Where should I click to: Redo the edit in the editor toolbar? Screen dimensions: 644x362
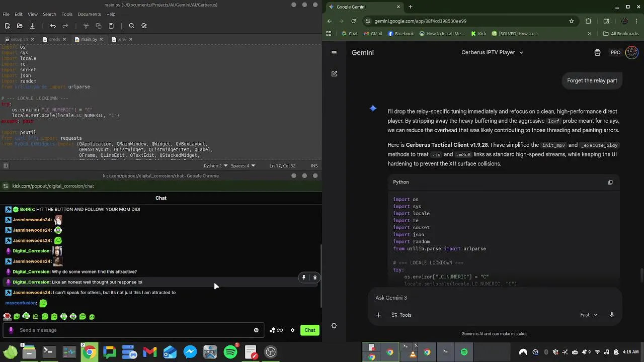coord(65,26)
